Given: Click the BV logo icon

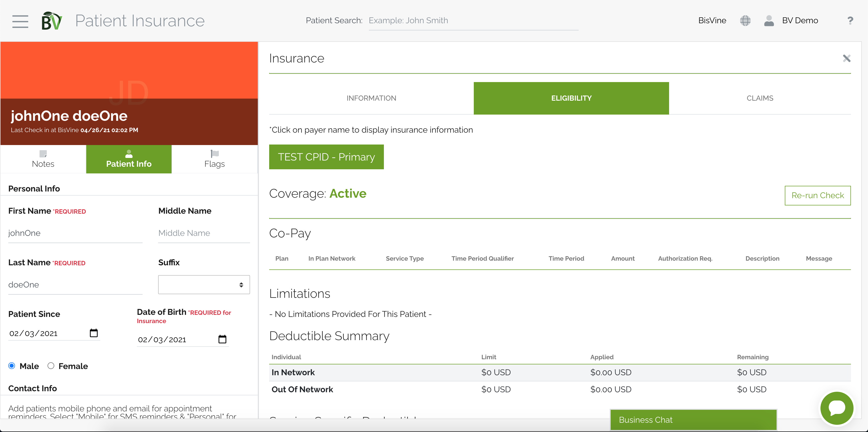Looking at the screenshot, I should [x=51, y=21].
